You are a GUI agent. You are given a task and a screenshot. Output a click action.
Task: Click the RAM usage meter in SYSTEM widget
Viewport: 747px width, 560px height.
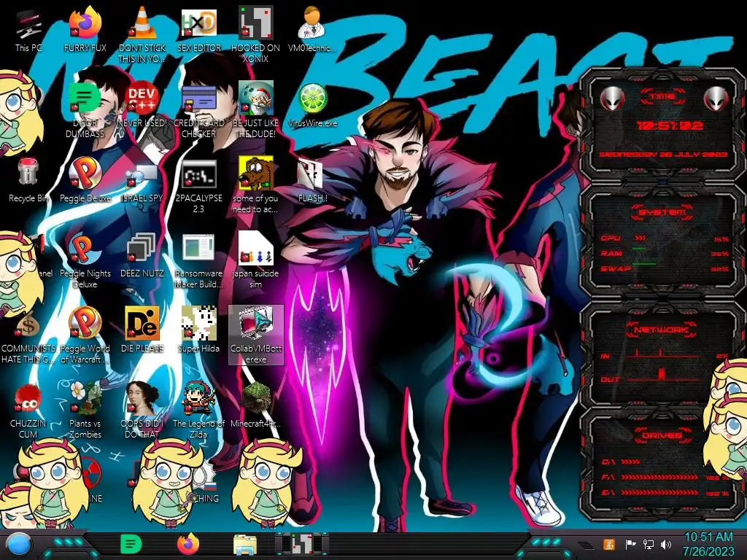coord(664,253)
